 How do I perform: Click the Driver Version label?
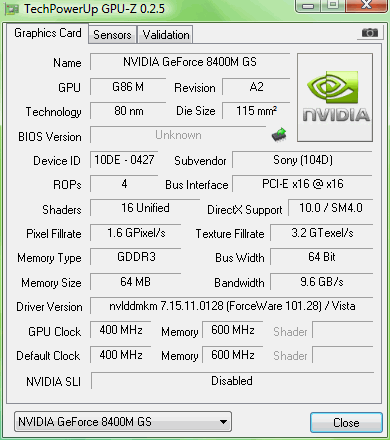(49, 307)
